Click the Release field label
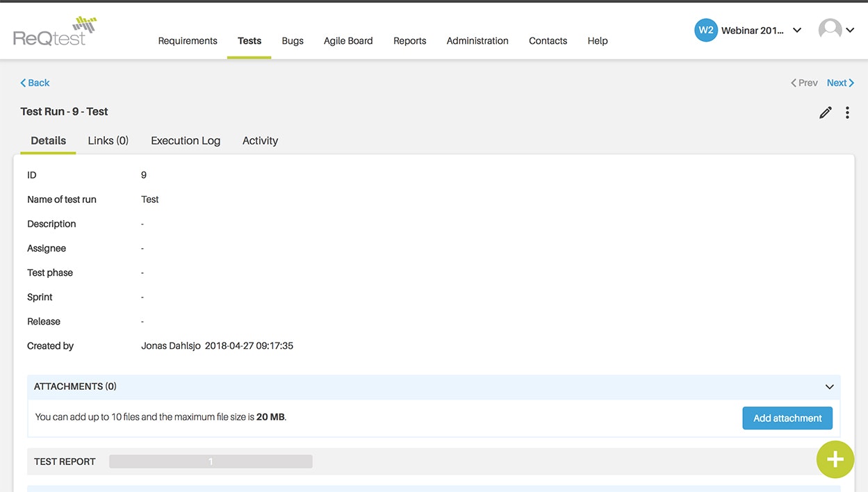The image size is (868, 492). [44, 321]
